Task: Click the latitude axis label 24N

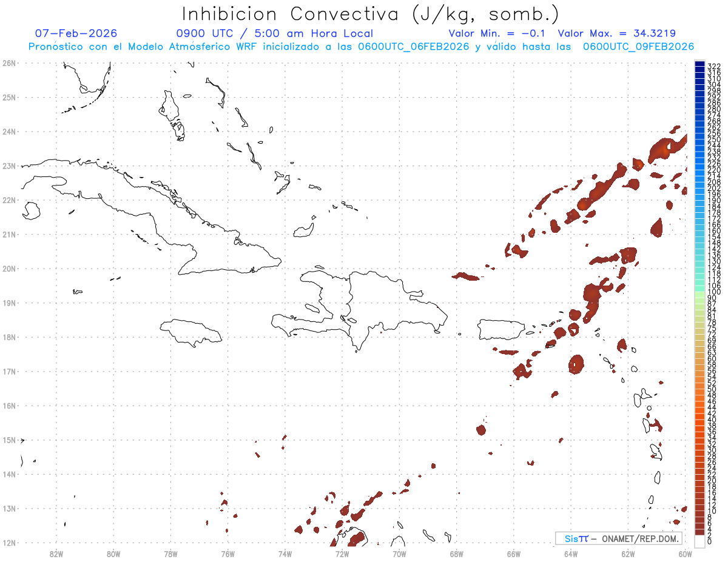Action: tap(8, 132)
